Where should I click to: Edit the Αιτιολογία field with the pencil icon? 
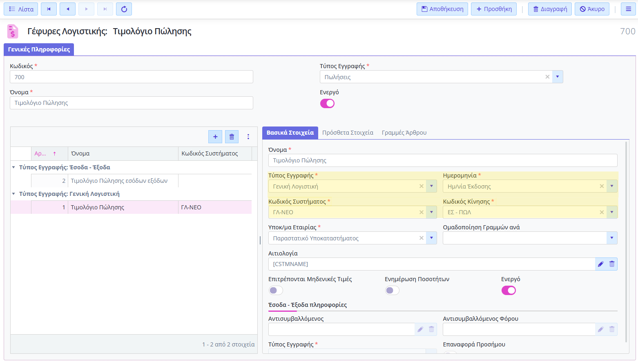pyautogui.click(x=600, y=264)
